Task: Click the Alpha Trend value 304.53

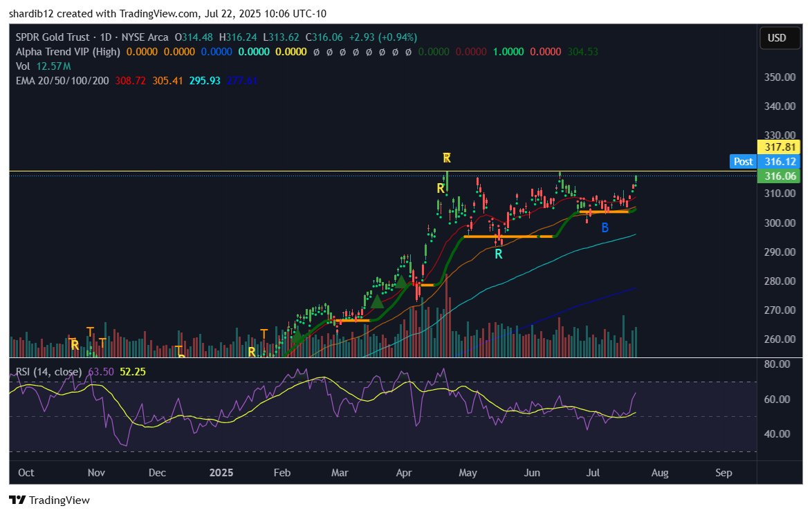Action: 583,52
